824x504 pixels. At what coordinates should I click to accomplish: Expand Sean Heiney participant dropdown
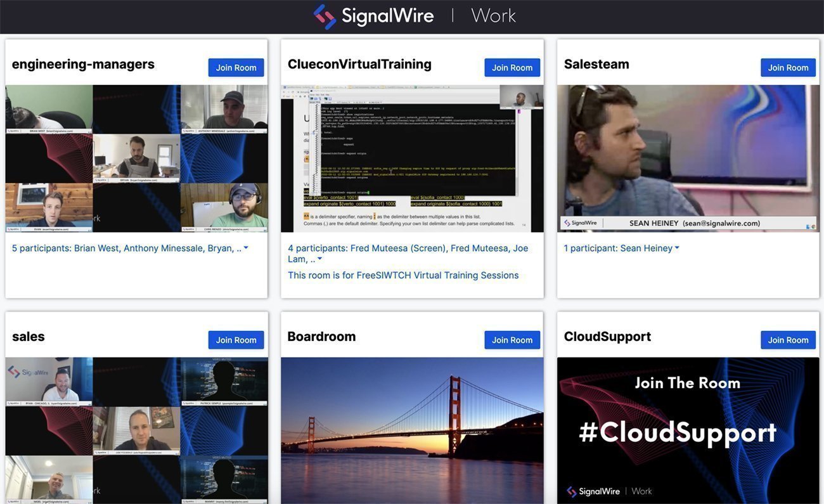[x=677, y=249]
